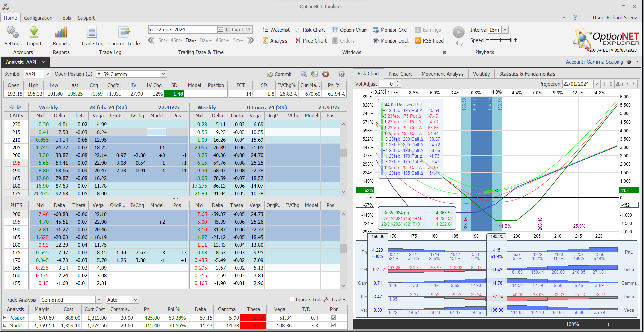Image resolution: width=644 pixels, height=332 pixels.
Task: Open Statistics & Fundamentals tab
Action: pyautogui.click(x=527, y=74)
